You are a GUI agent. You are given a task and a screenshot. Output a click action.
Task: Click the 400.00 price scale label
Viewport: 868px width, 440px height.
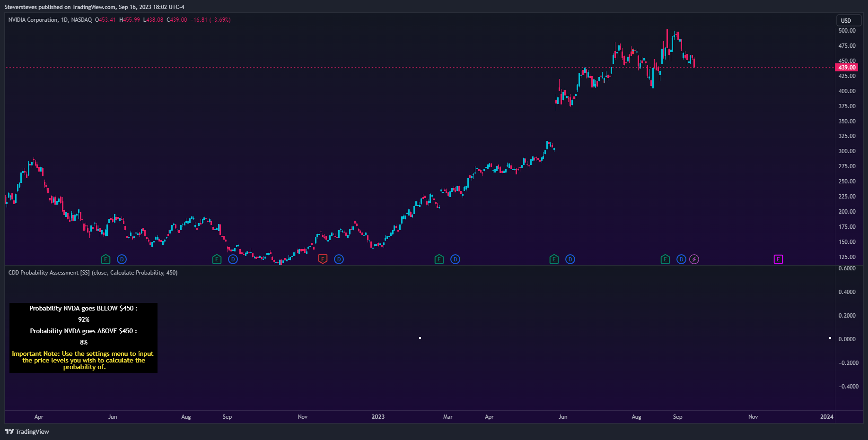[847, 91]
